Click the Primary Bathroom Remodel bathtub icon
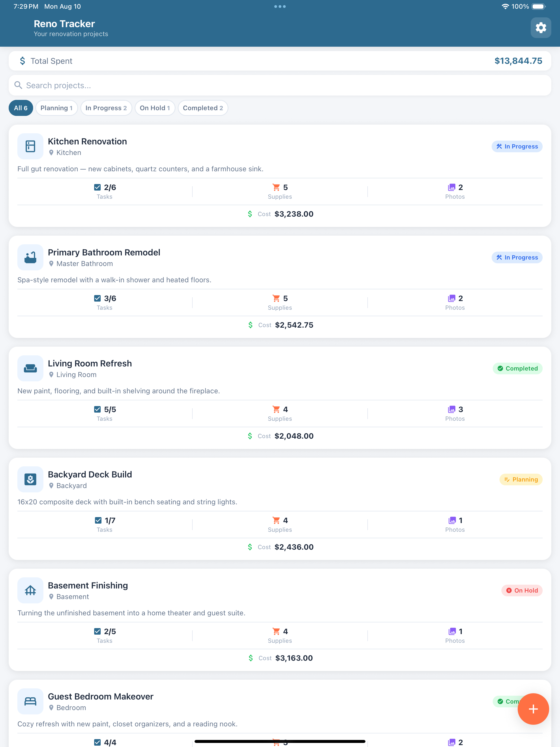Image resolution: width=560 pixels, height=747 pixels. click(30, 257)
